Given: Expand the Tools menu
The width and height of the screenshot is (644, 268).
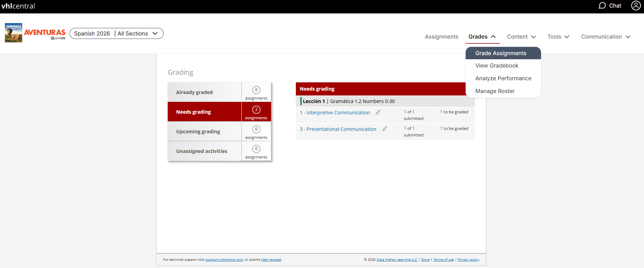Looking at the screenshot, I should 558,37.
